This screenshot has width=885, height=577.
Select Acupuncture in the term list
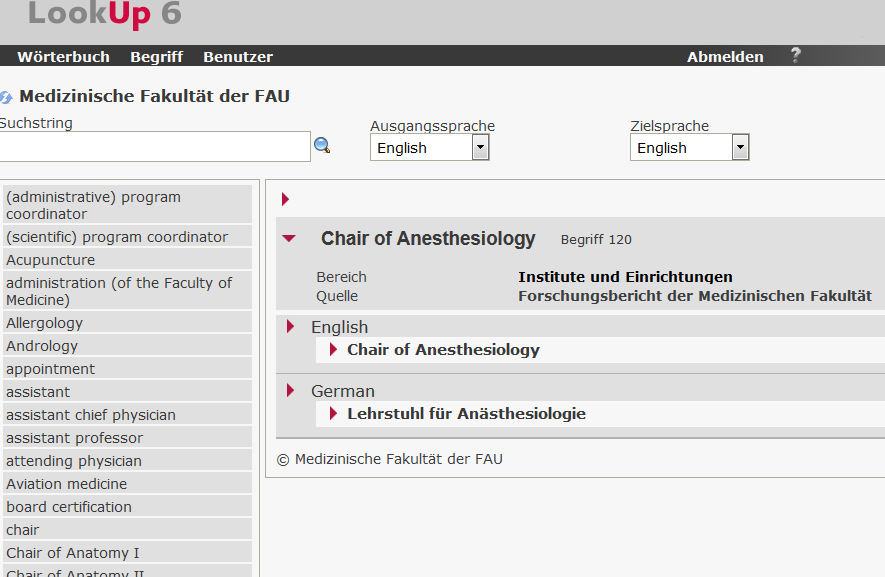tap(51, 260)
